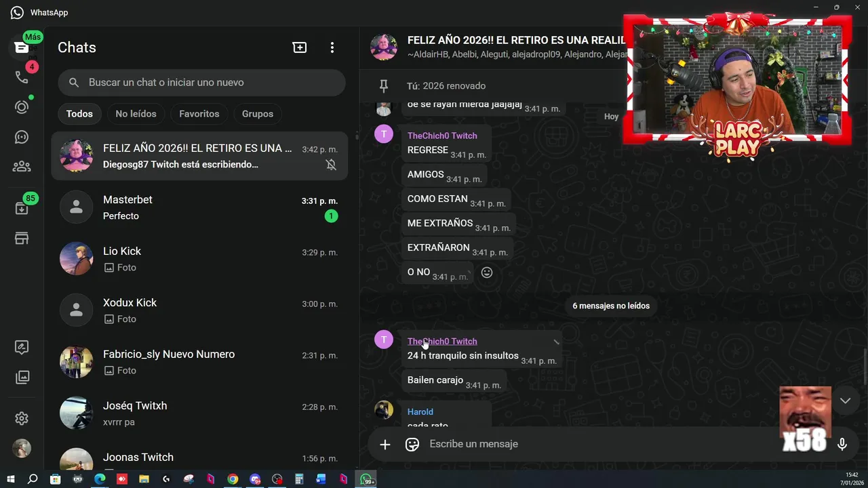The width and height of the screenshot is (868, 488).
Task: Click the pinned message 2026 renovado
Action: pyautogui.click(x=446, y=86)
